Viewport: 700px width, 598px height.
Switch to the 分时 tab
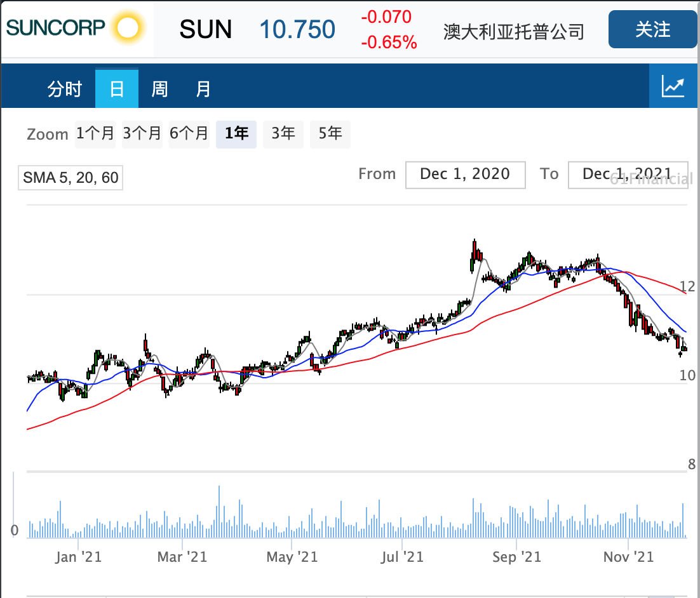[x=65, y=88]
